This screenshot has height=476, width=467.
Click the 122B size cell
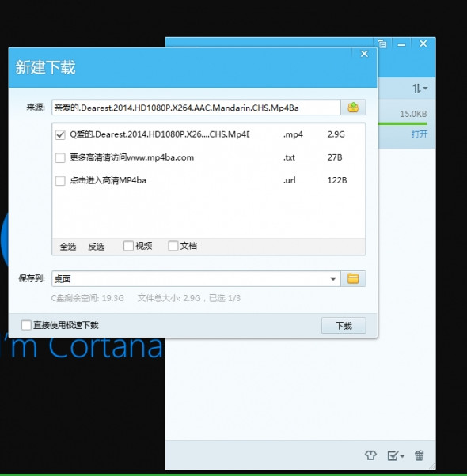click(337, 180)
